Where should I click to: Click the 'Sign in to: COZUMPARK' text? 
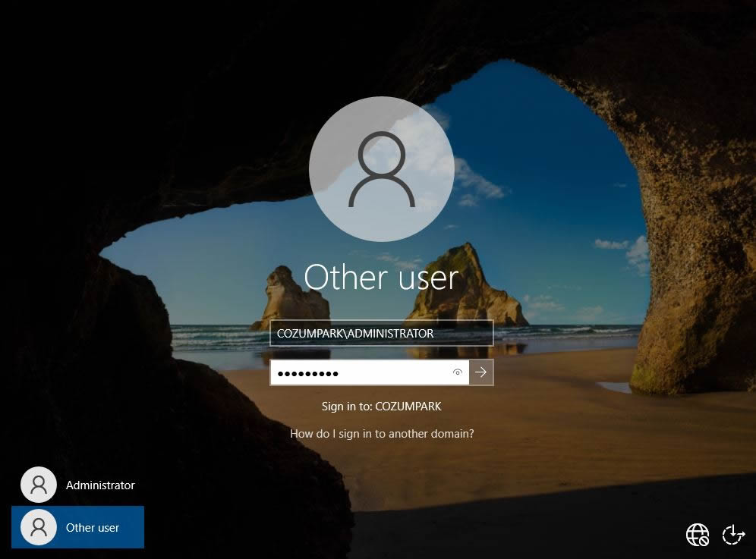click(381, 407)
